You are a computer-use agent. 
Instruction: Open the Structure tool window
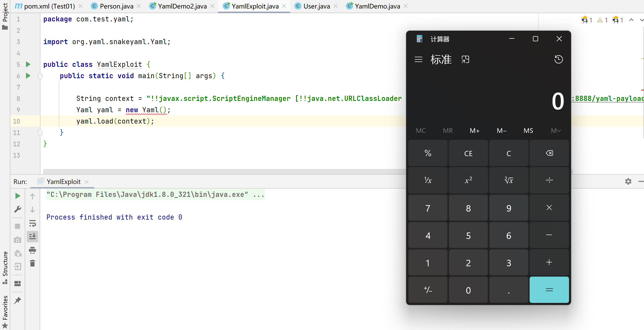click(x=5, y=268)
